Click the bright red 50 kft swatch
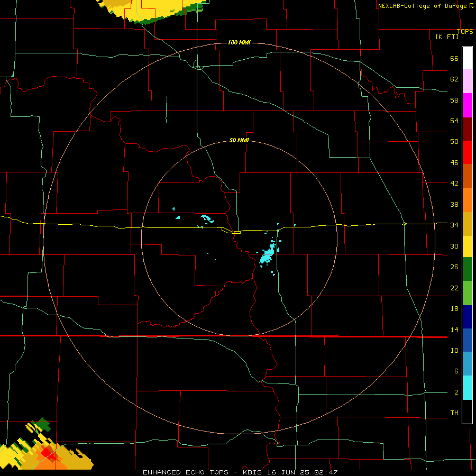Screen dimensions: 476x476 point(467,152)
